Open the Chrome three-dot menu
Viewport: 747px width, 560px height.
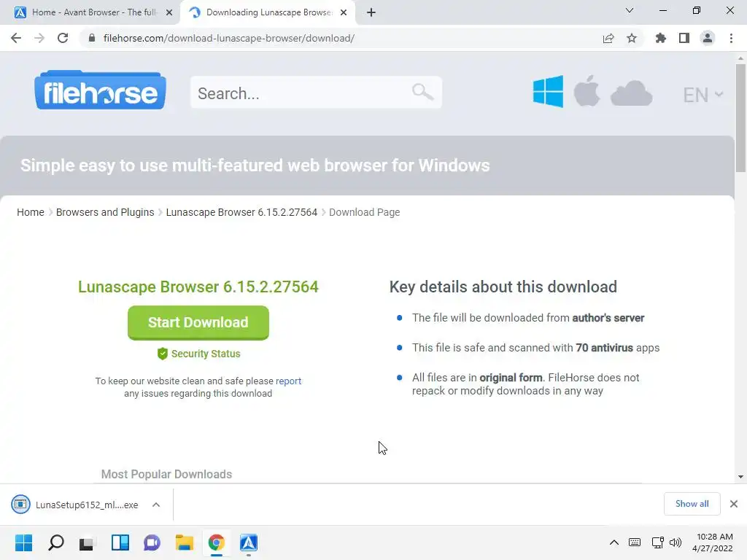731,38
